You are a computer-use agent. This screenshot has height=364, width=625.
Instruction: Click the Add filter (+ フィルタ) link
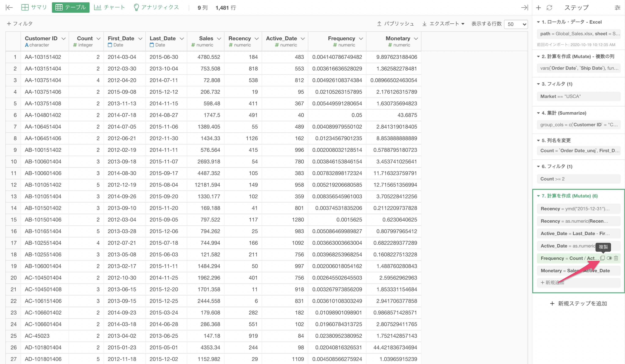coord(20,23)
